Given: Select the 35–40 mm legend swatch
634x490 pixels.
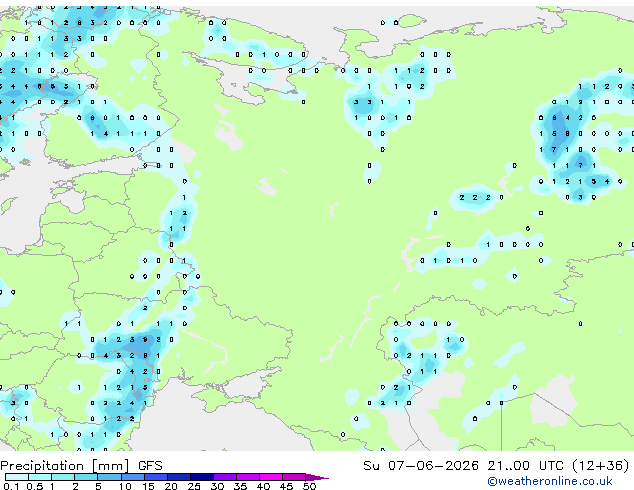Looking at the screenshot, I should click(x=247, y=477).
